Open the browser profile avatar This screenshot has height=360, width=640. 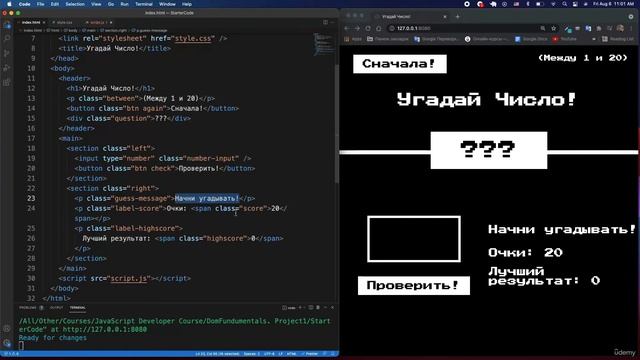pyautogui.click(x=620, y=28)
